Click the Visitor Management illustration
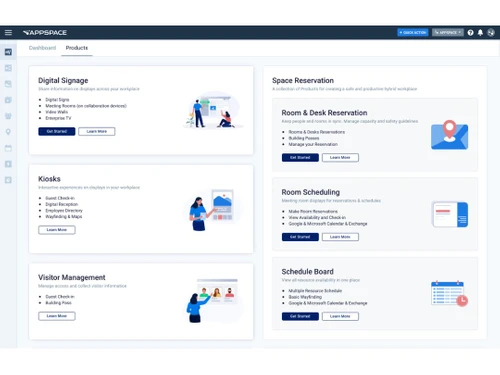The image size is (500, 375). (x=213, y=301)
